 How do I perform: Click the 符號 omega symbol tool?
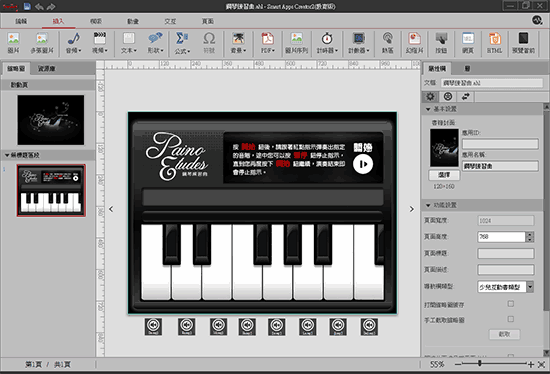coord(209,43)
